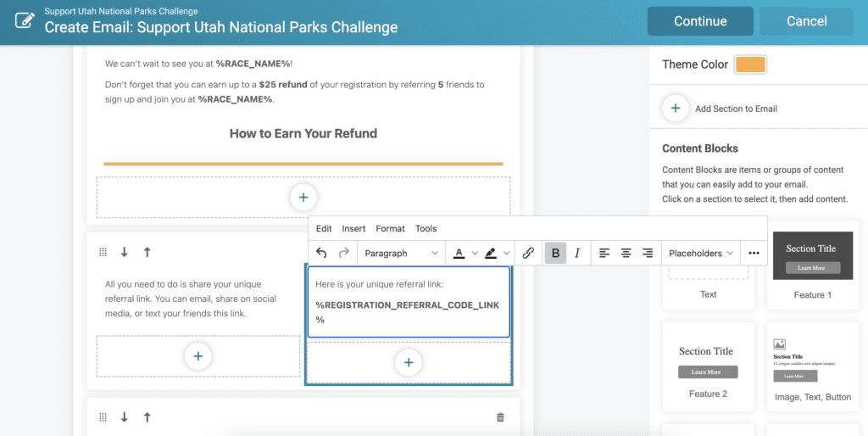Select the Feature 1 content block
The width and height of the screenshot is (868, 436).
click(812, 266)
